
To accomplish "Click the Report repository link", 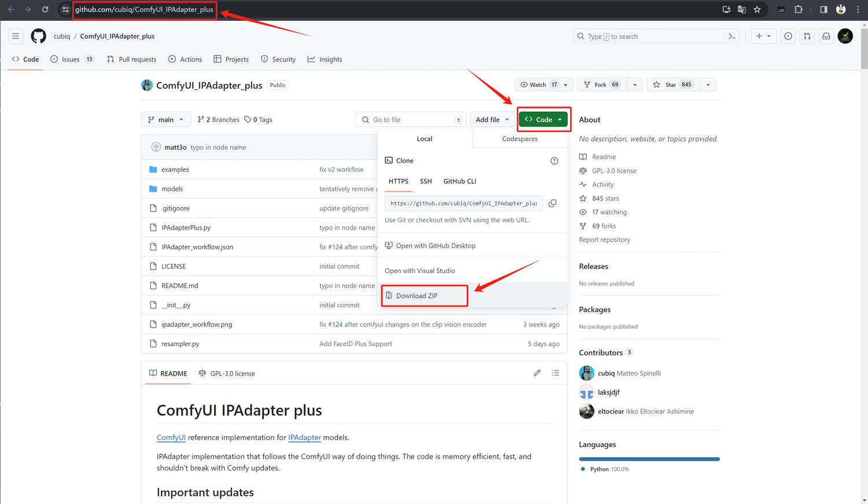I will click(605, 240).
